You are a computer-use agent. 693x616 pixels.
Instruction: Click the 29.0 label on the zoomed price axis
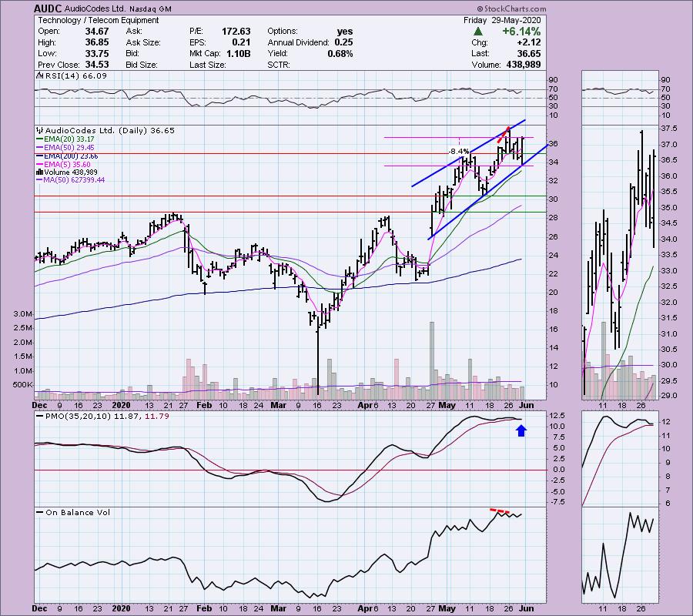pos(668,396)
